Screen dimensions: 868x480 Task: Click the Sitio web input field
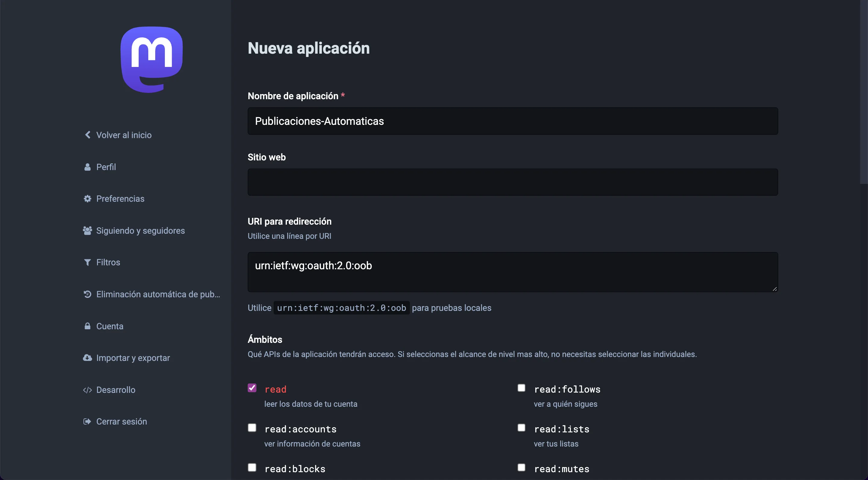click(x=512, y=182)
